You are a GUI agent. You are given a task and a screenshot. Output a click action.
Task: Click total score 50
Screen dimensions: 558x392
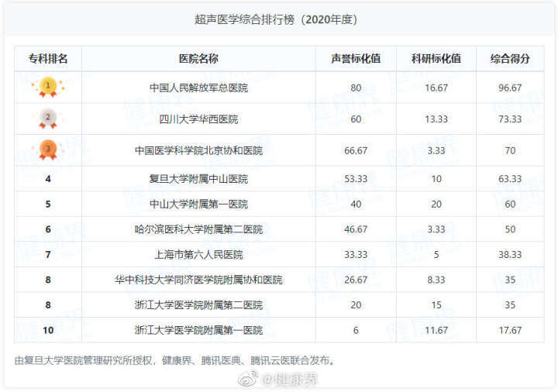[510, 229]
